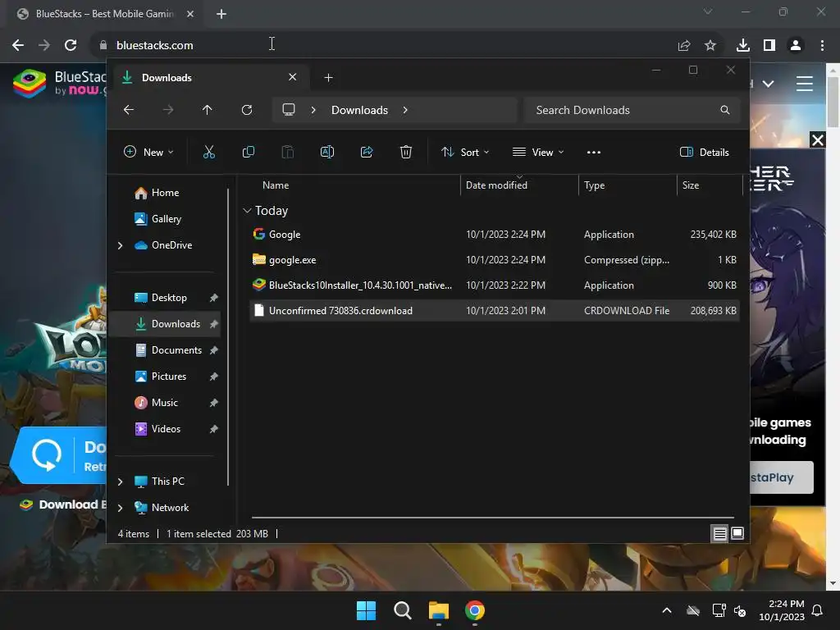Image resolution: width=840 pixels, height=630 pixels.
Task: Switch to large thumbnails view icon
Action: (x=737, y=533)
